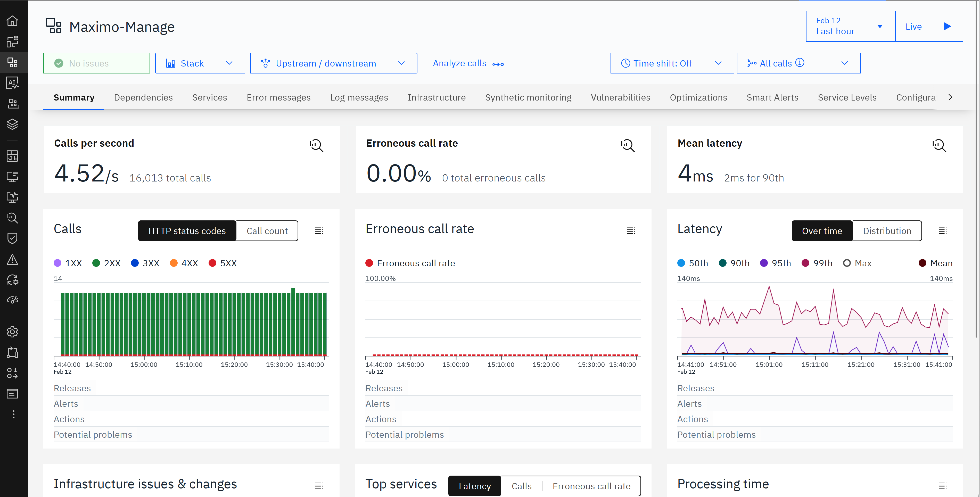The height and width of the screenshot is (497, 980).
Task: Open the Home icon in sidebar
Action: (13, 21)
